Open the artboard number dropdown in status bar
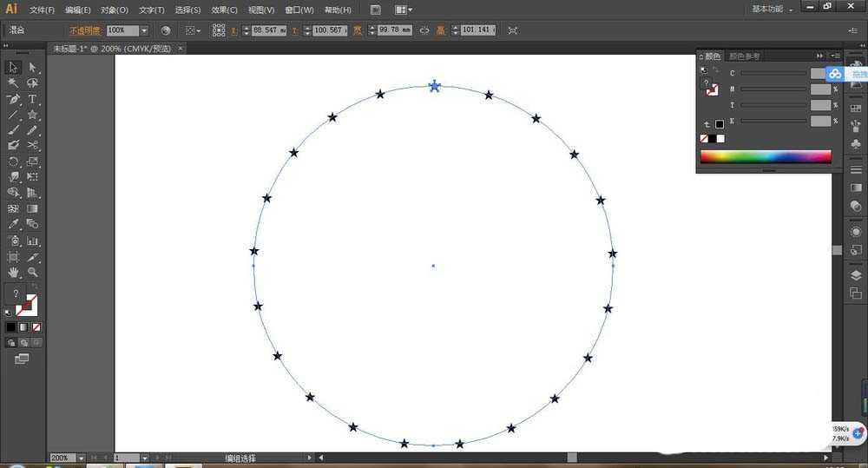Image resolution: width=868 pixels, height=468 pixels. click(144, 458)
